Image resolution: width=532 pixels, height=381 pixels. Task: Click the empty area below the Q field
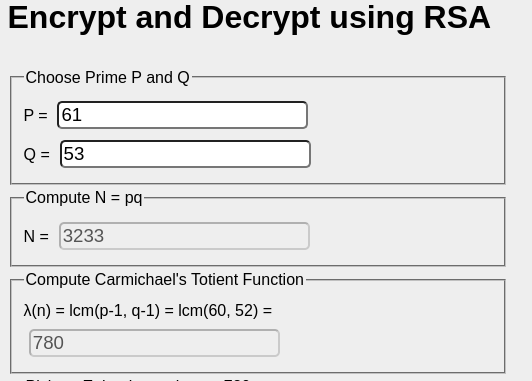(183, 176)
